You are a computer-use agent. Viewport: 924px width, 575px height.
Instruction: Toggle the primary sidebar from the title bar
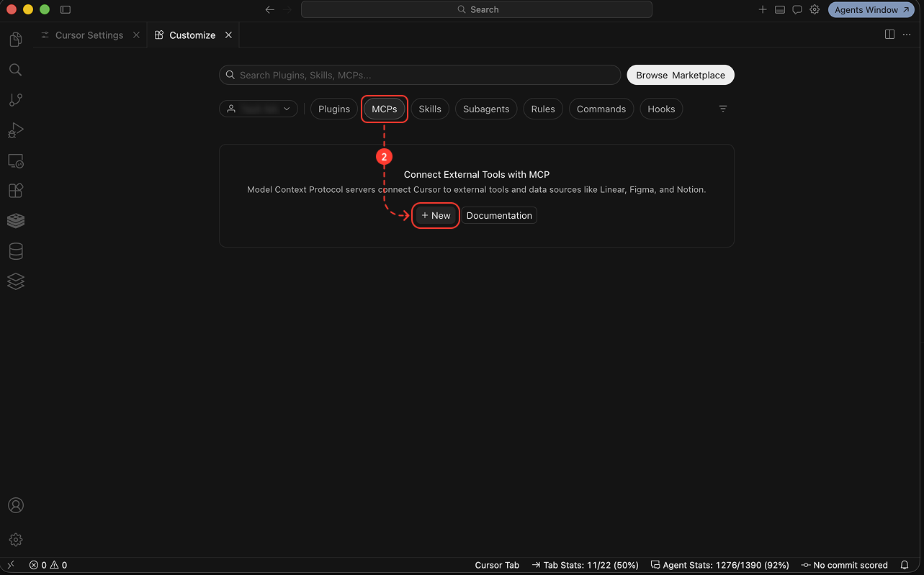pyautogui.click(x=66, y=10)
